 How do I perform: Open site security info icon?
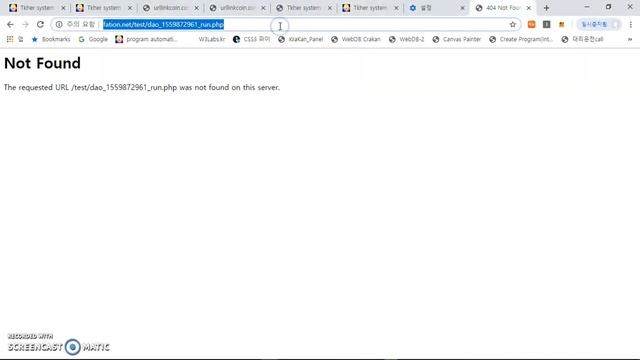point(59,24)
